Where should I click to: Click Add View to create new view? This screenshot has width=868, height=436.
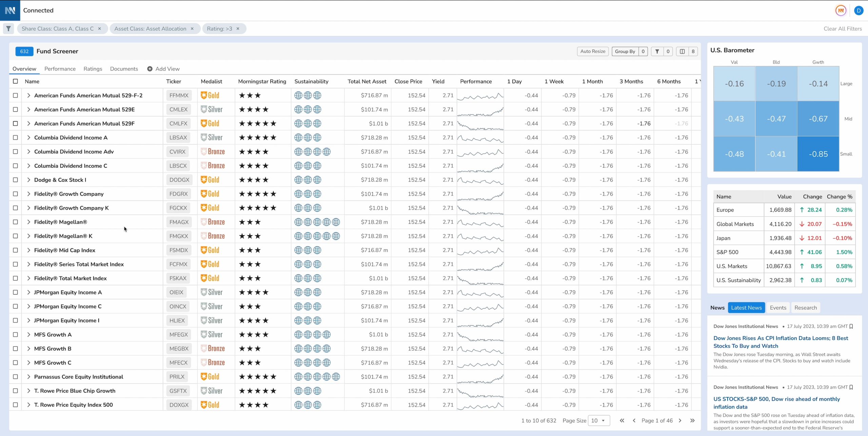tap(163, 68)
